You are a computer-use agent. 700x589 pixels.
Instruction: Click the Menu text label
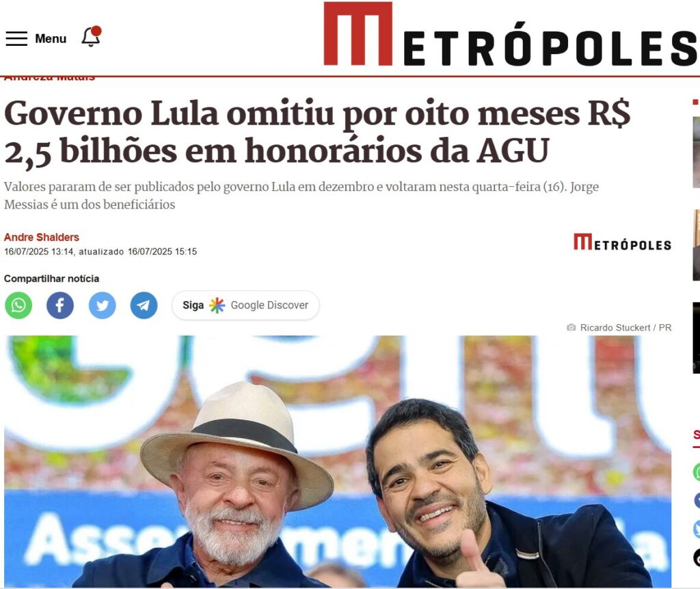[51, 39]
